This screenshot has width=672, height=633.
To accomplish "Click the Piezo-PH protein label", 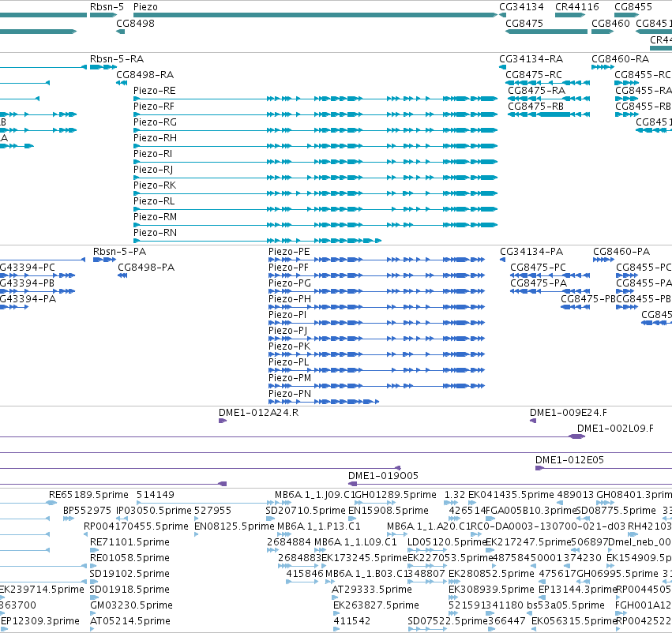I will point(289,299).
